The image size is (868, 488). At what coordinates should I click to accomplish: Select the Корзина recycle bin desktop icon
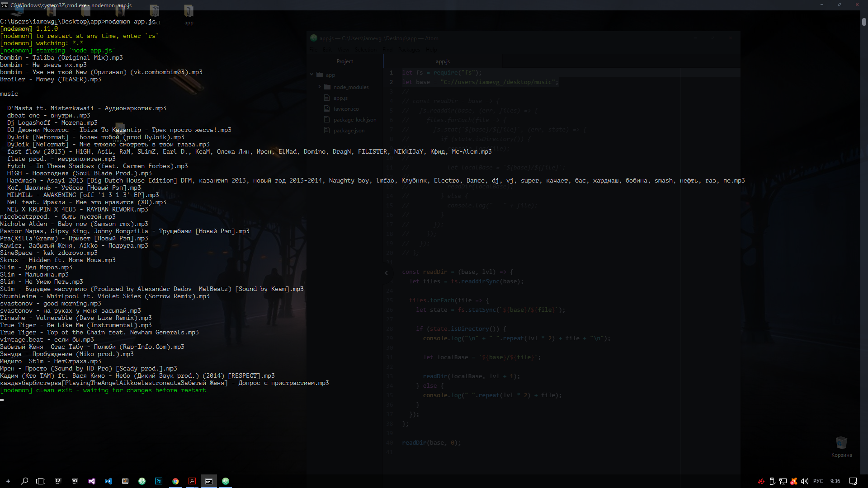point(841,446)
